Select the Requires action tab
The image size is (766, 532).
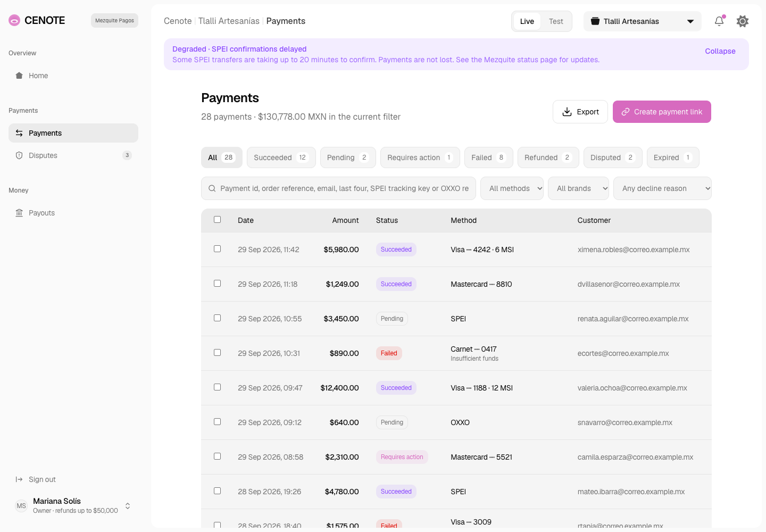(420, 157)
